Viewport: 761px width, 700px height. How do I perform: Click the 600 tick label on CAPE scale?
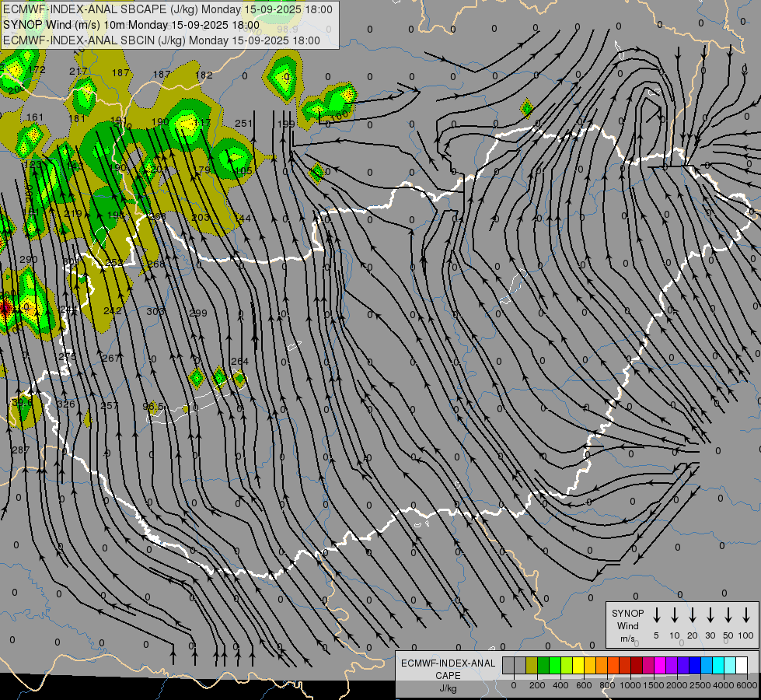point(584,685)
